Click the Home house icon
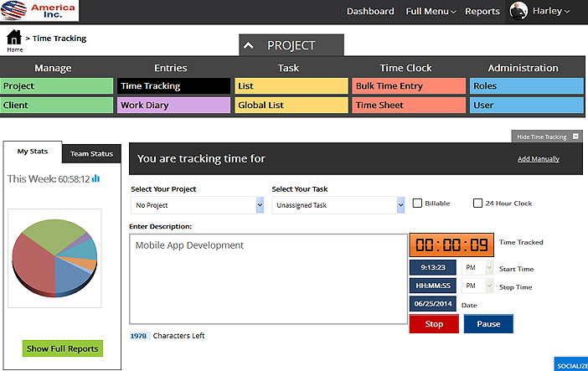588x371 pixels. (x=14, y=38)
